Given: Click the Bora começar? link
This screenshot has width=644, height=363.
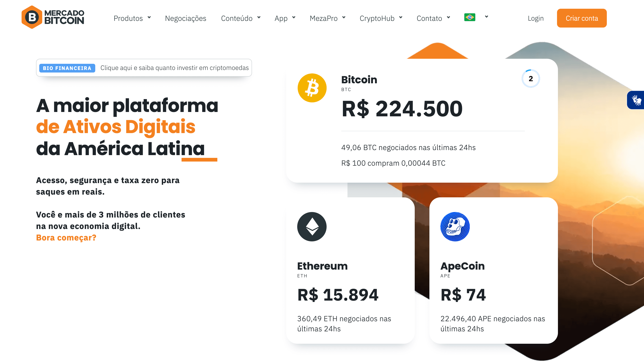Looking at the screenshot, I should pos(66,237).
